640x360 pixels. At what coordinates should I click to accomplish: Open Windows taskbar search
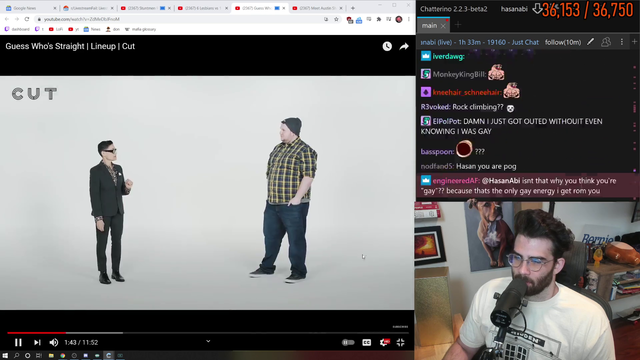[16, 356]
